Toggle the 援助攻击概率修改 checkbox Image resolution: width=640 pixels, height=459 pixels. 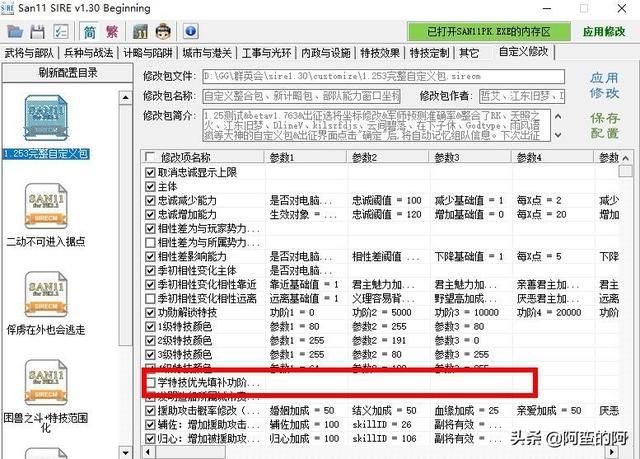click(x=150, y=410)
